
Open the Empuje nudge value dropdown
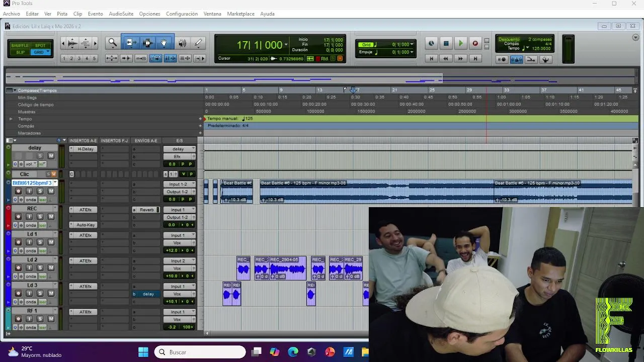point(412,52)
